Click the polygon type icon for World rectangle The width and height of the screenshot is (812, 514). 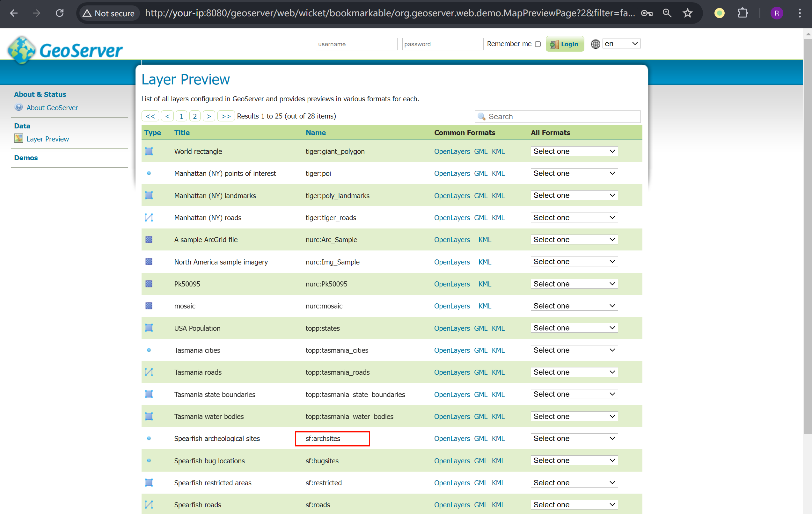click(x=149, y=151)
